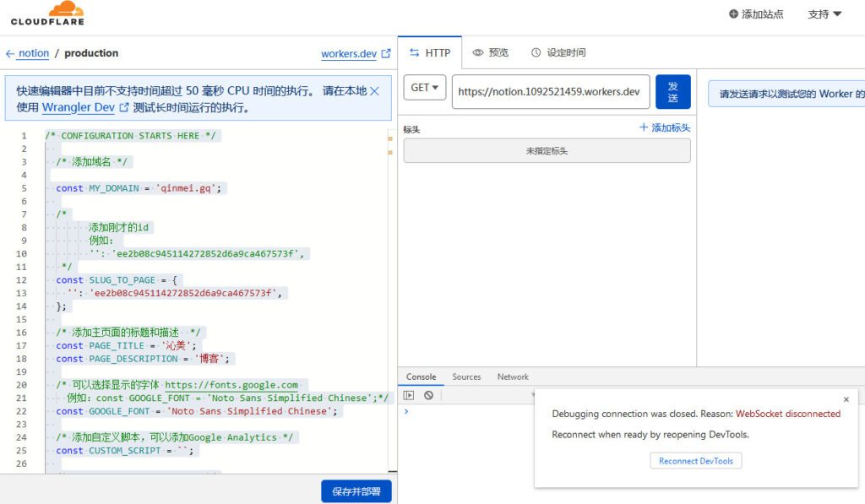Click the 添加站点 link

coord(763,14)
